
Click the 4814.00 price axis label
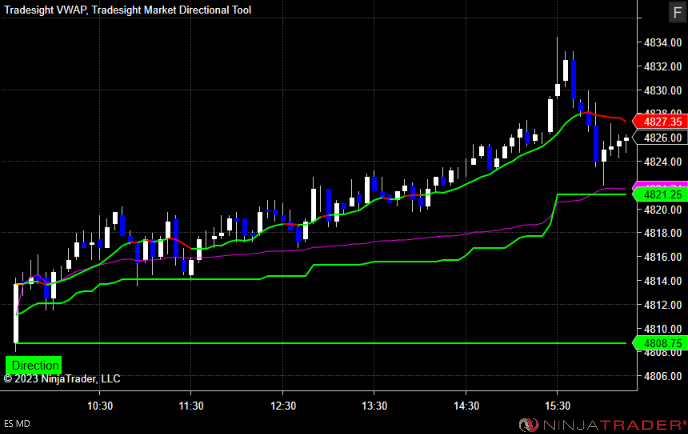tap(663, 281)
